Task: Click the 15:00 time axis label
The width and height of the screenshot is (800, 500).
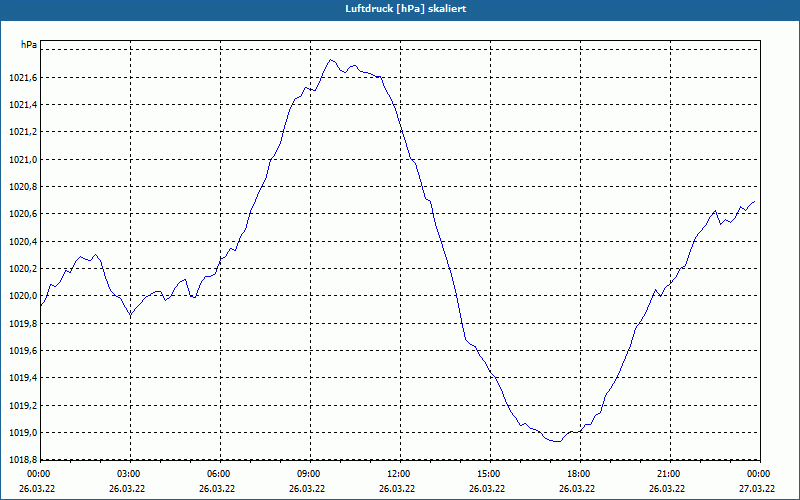Action: point(489,474)
